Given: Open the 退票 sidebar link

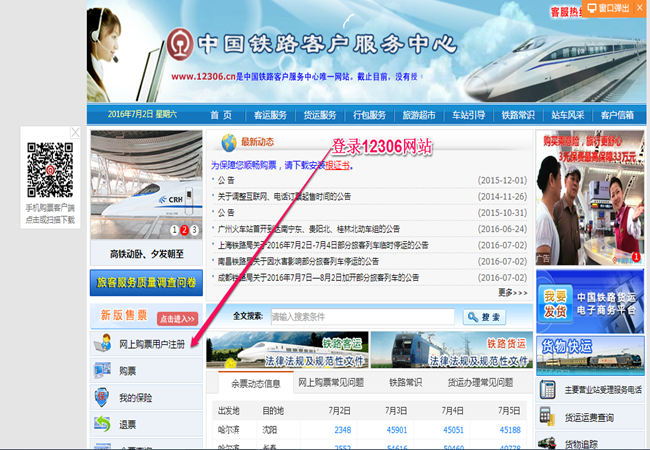Looking at the screenshot, I should tap(127, 424).
